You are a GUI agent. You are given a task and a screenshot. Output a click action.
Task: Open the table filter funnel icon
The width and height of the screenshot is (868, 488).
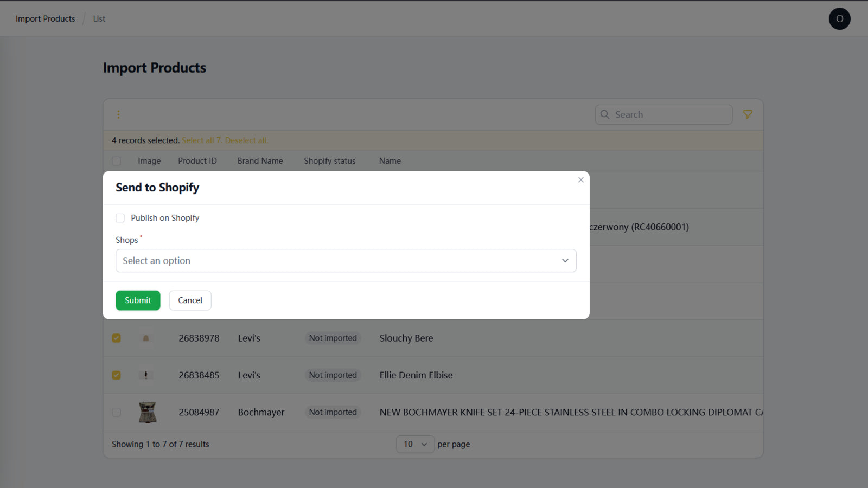point(748,114)
